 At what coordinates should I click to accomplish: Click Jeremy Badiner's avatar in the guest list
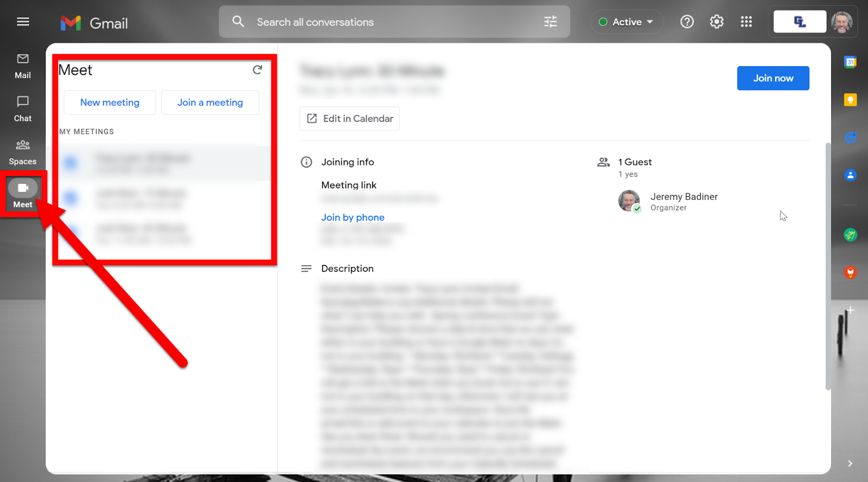pyautogui.click(x=629, y=201)
